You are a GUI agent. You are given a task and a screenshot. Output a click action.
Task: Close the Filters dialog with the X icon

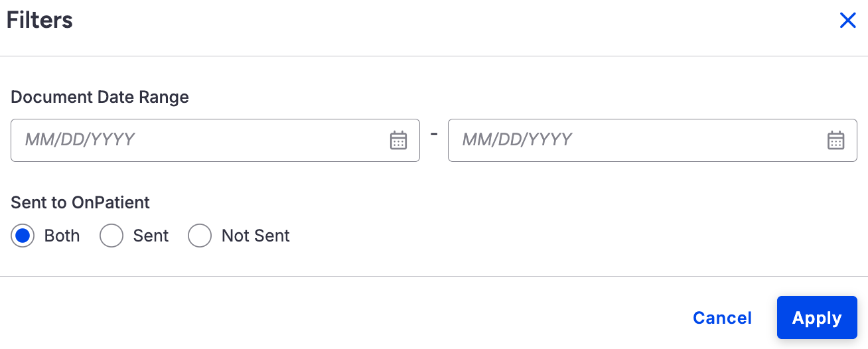(x=847, y=21)
